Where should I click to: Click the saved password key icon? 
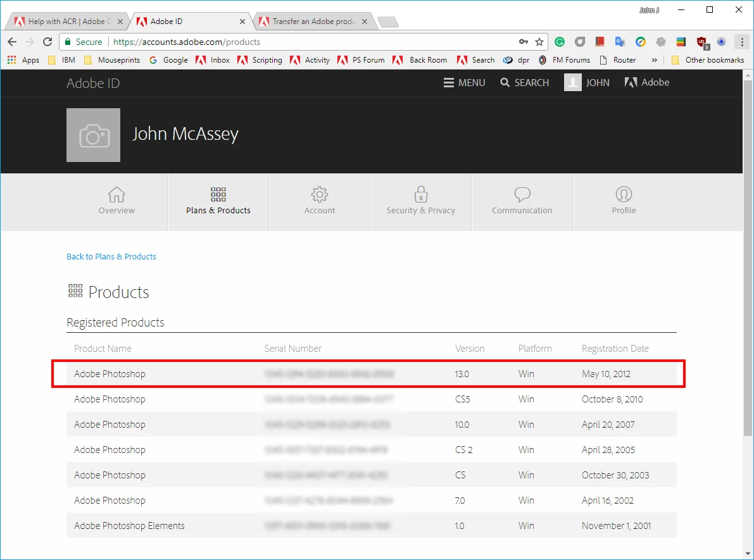click(x=524, y=42)
